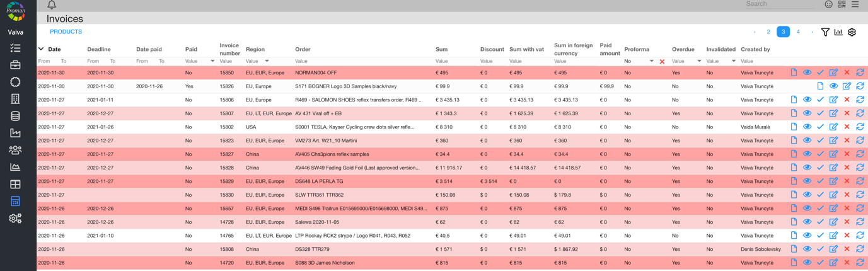This screenshot has height=271, width=868.
Task: Sort by Sum with vat column header
Action: (526, 49)
